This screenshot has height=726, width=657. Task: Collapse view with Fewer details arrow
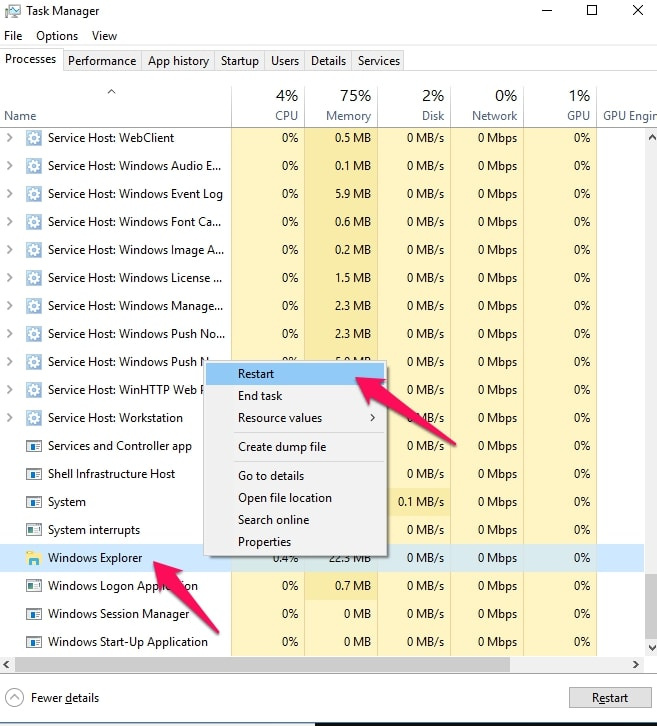point(15,698)
